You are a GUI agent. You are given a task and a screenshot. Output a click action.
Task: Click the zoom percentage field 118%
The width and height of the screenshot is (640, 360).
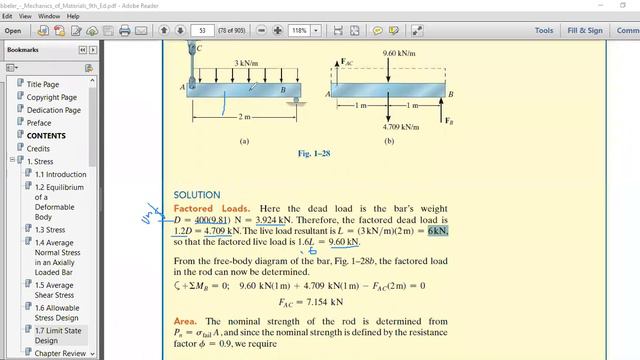[x=300, y=31]
